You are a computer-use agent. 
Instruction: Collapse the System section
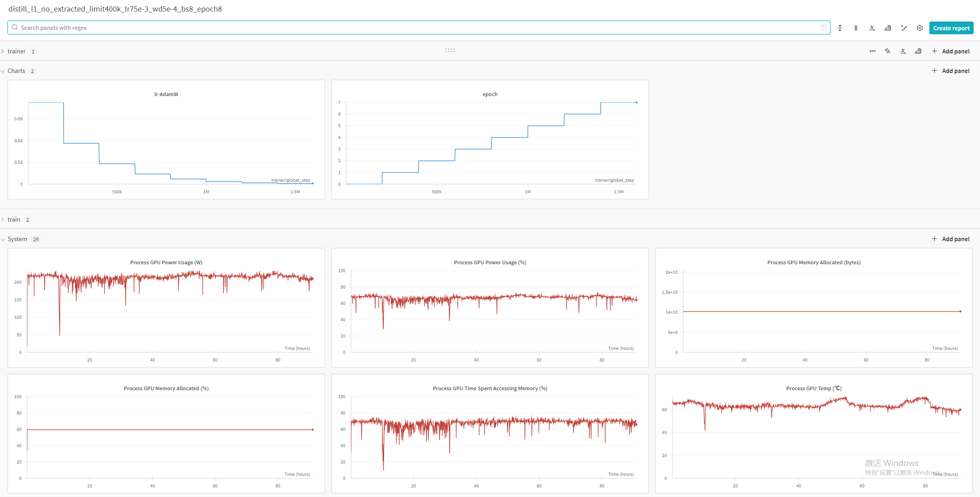click(3, 239)
